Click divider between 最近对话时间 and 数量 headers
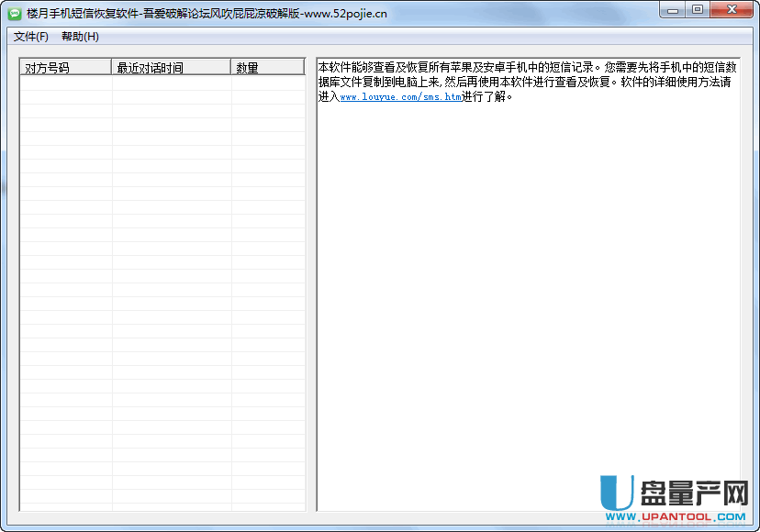 pyautogui.click(x=231, y=67)
